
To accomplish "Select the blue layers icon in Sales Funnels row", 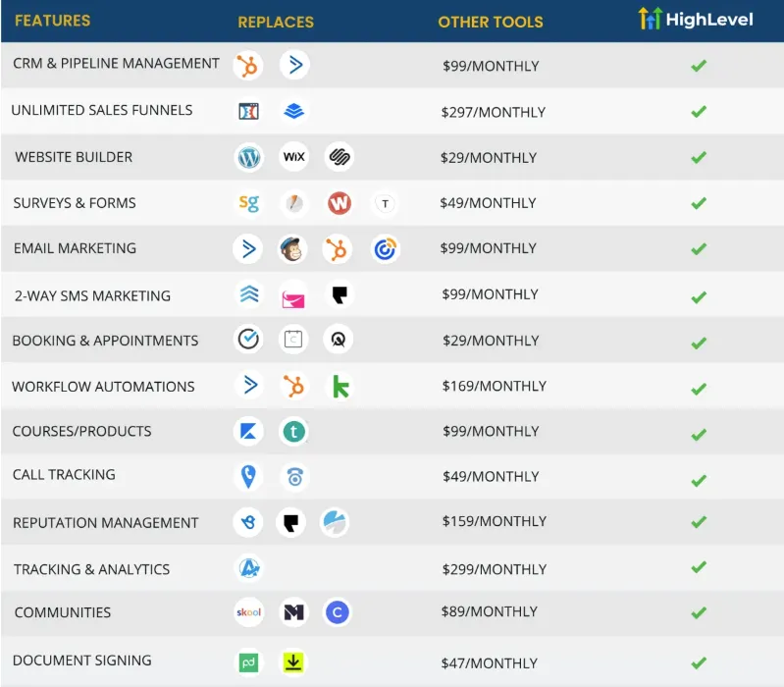I will (x=294, y=111).
